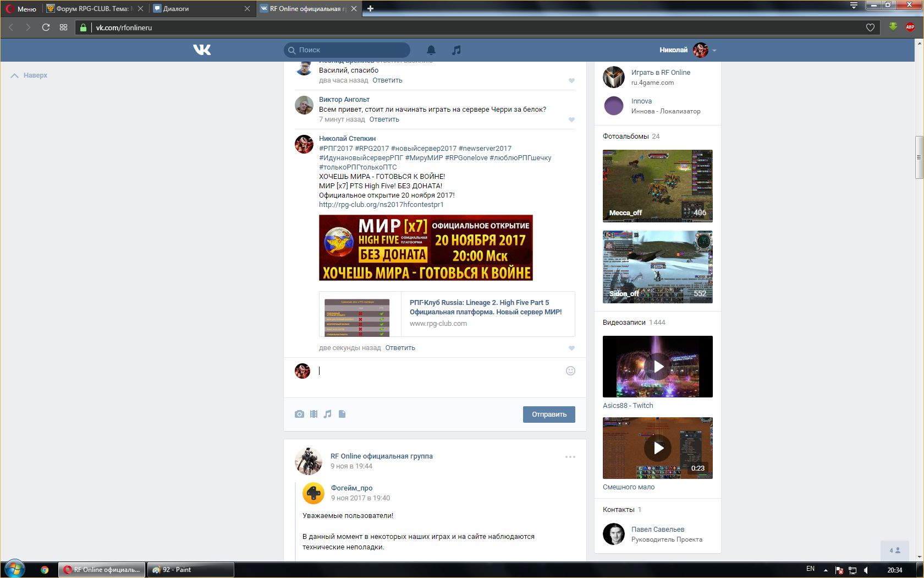Attach a video with film icon

point(313,415)
